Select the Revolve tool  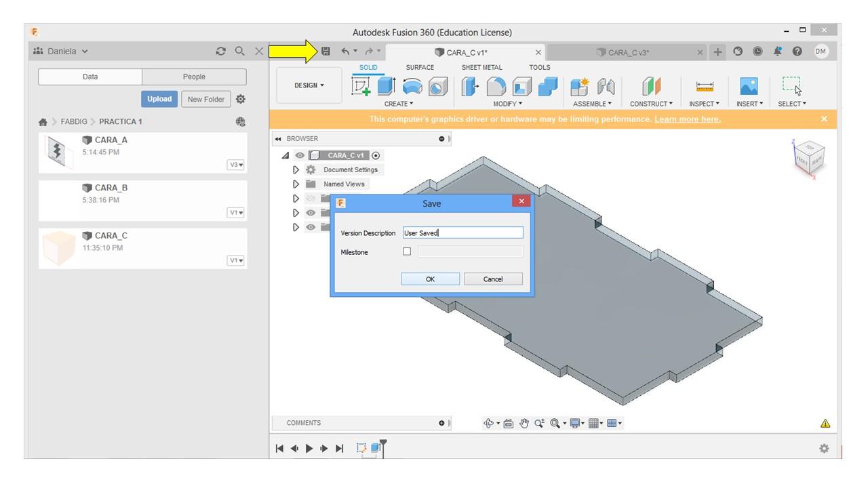(x=412, y=86)
